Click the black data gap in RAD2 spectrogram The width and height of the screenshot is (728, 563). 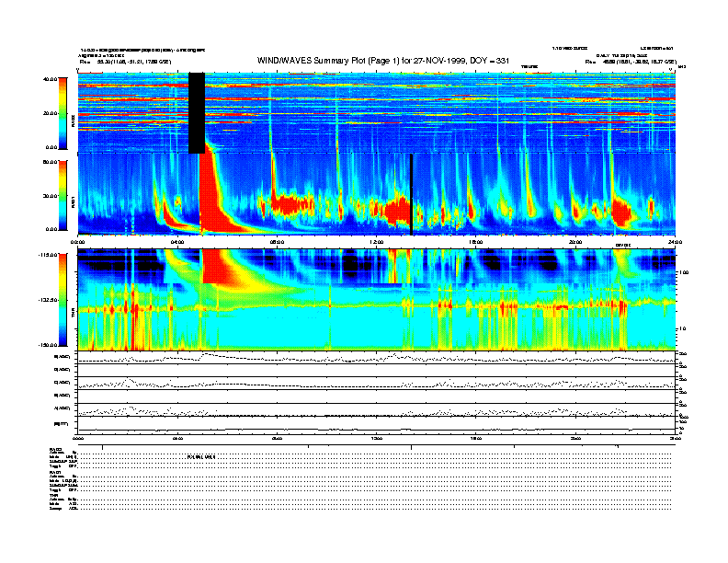[197, 113]
